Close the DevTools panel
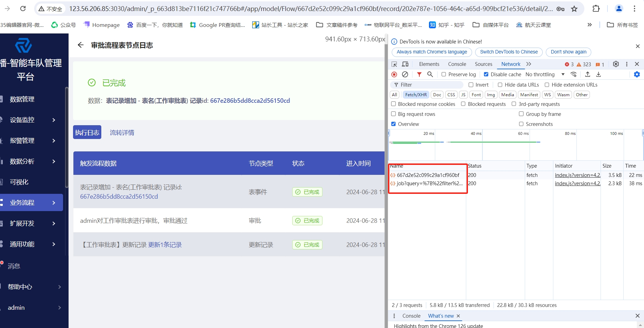 637,64
